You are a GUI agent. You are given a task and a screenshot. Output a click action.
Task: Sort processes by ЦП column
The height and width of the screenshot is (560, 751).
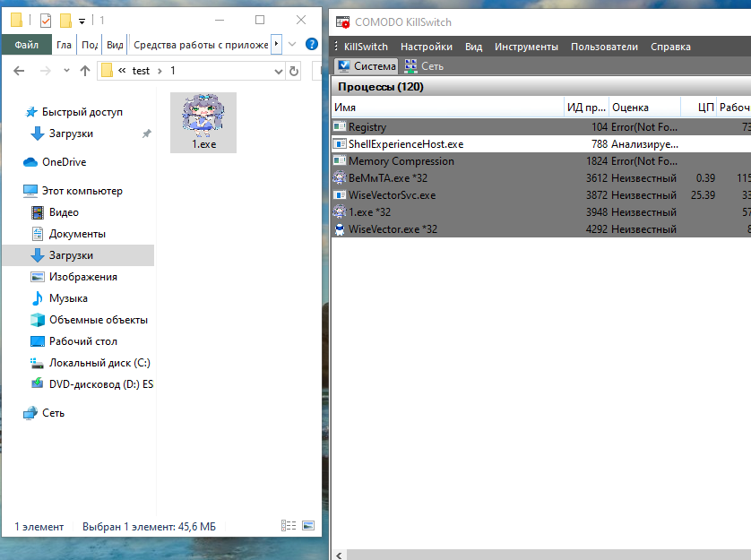pyautogui.click(x=698, y=108)
